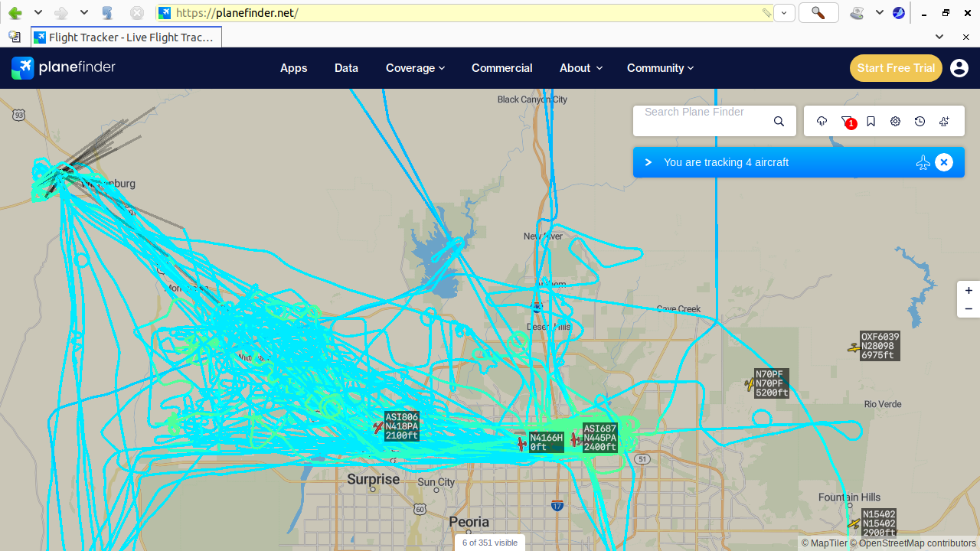Viewport: 980px width, 551px height.
Task: Click the airplane icon in tracking banner
Action: [923, 162]
